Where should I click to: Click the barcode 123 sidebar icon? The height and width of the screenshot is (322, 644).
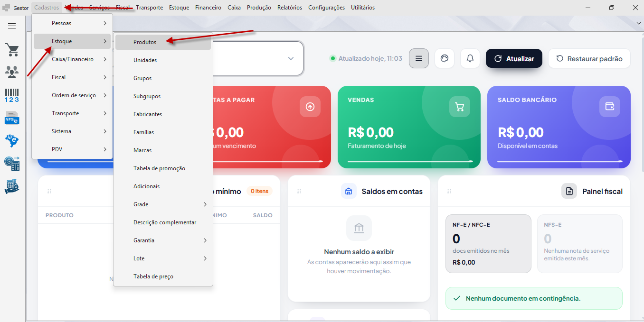pyautogui.click(x=12, y=95)
